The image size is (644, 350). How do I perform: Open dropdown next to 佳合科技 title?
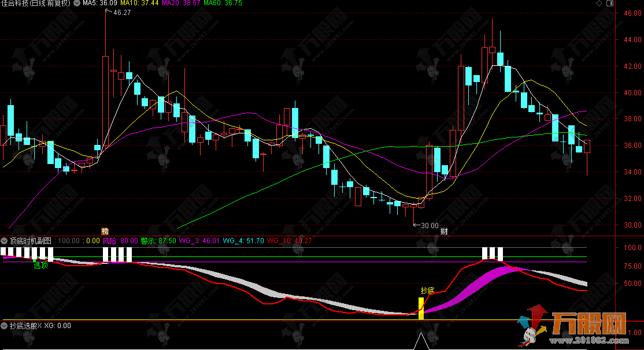point(77,3)
